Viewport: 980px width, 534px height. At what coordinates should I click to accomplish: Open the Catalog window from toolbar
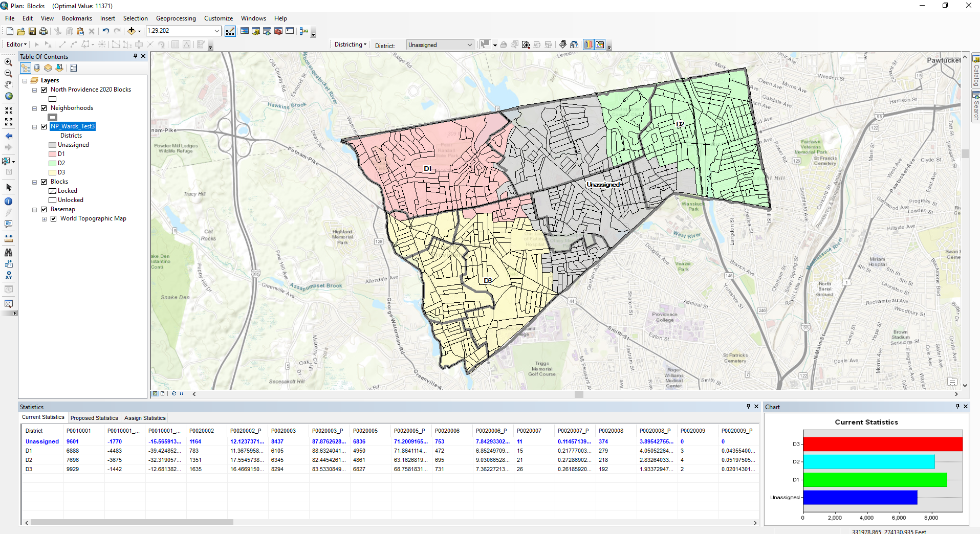[256, 31]
